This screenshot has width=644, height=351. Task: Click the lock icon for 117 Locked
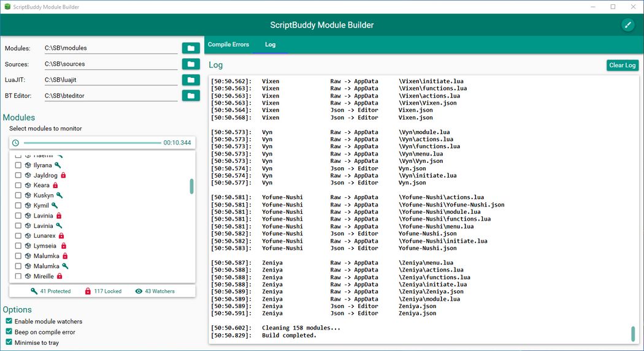click(88, 292)
